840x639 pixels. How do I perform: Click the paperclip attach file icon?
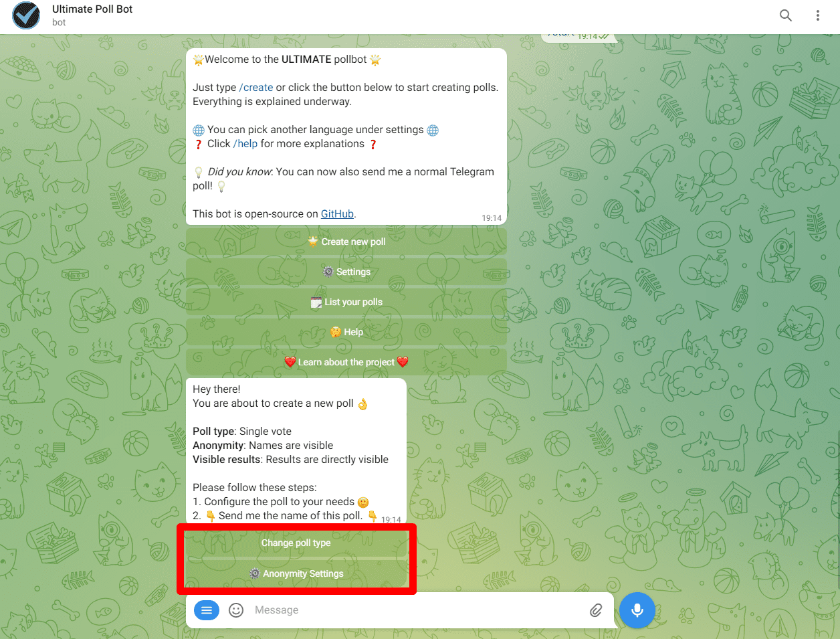click(595, 610)
